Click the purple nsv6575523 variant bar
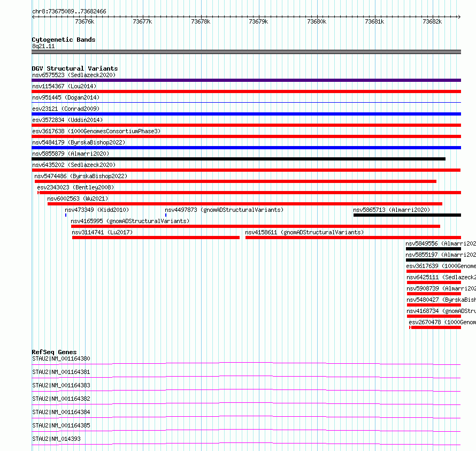This screenshot has width=476, height=451. (x=246, y=80)
